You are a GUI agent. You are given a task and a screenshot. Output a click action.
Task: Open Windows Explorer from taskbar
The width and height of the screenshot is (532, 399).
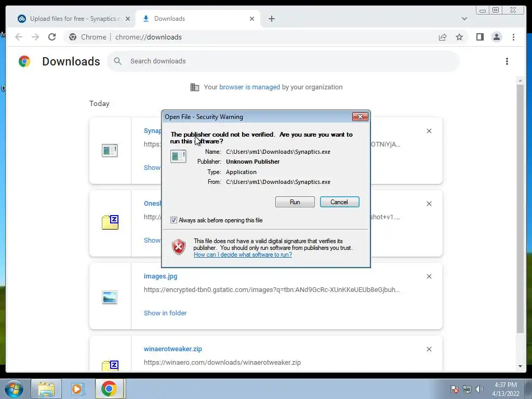tap(46, 389)
